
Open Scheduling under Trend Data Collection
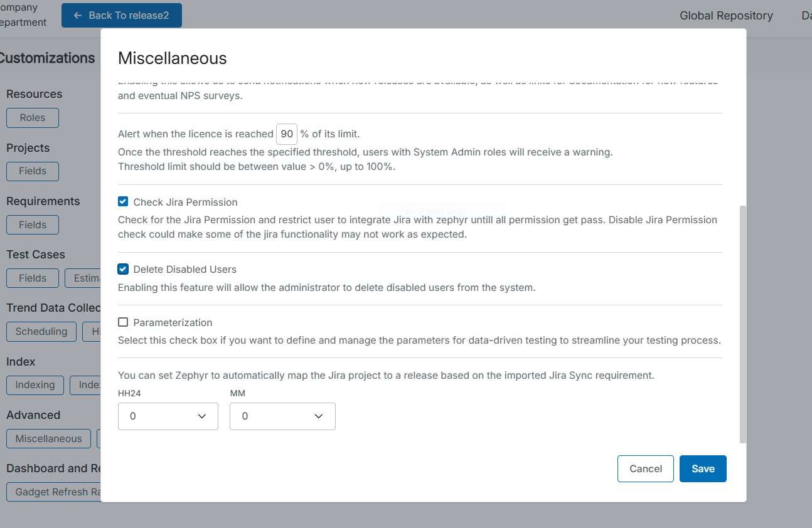tap(41, 332)
